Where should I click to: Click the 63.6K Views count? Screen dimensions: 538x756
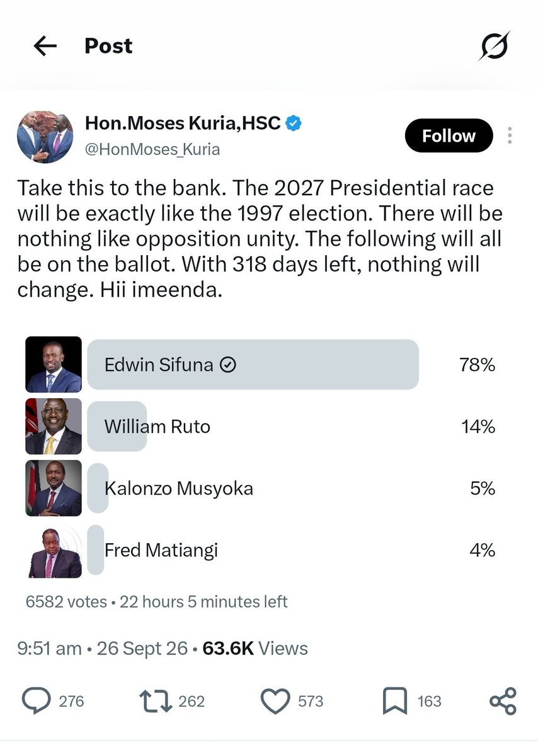255,648
